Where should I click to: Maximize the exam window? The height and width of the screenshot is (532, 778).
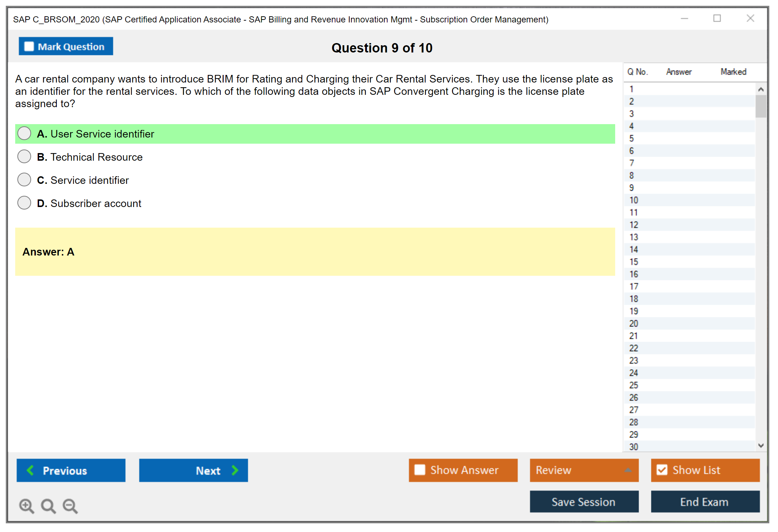[717, 18]
